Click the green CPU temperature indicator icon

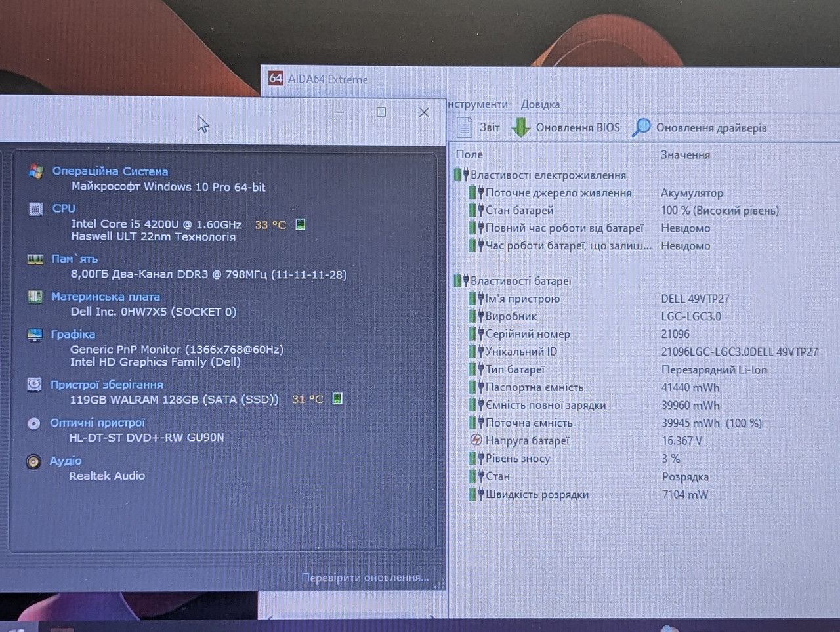pos(300,224)
